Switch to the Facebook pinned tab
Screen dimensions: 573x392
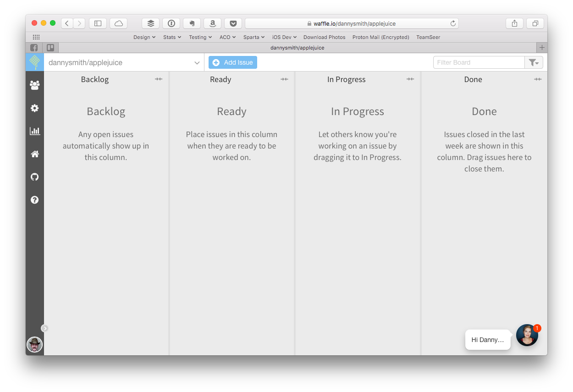34,48
